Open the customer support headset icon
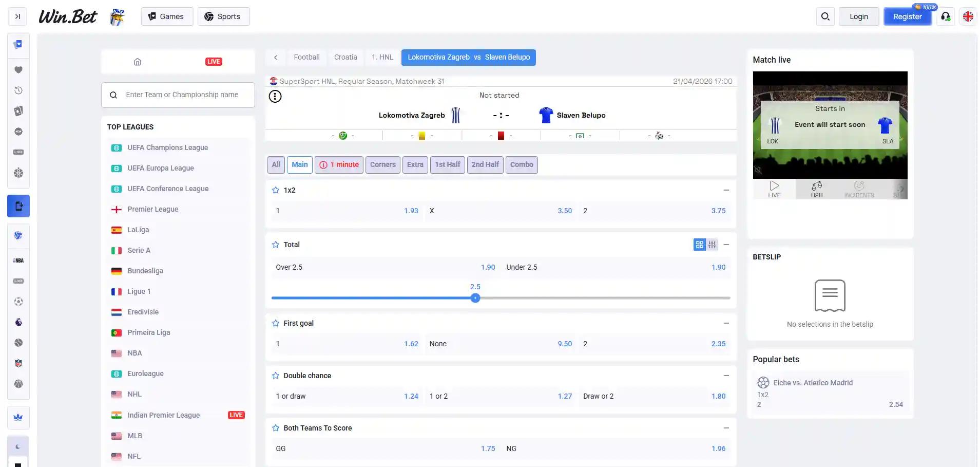This screenshot has width=980, height=467. pos(946,16)
